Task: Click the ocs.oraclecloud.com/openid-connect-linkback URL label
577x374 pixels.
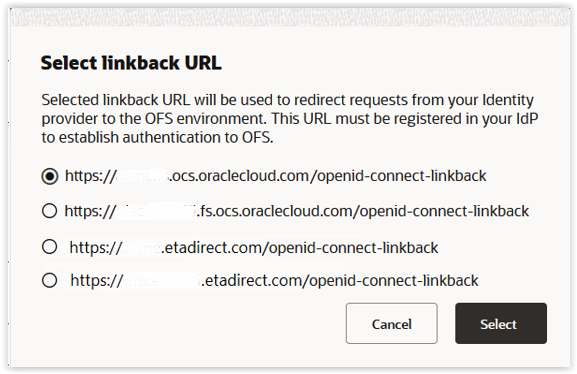Action: click(x=276, y=176)
